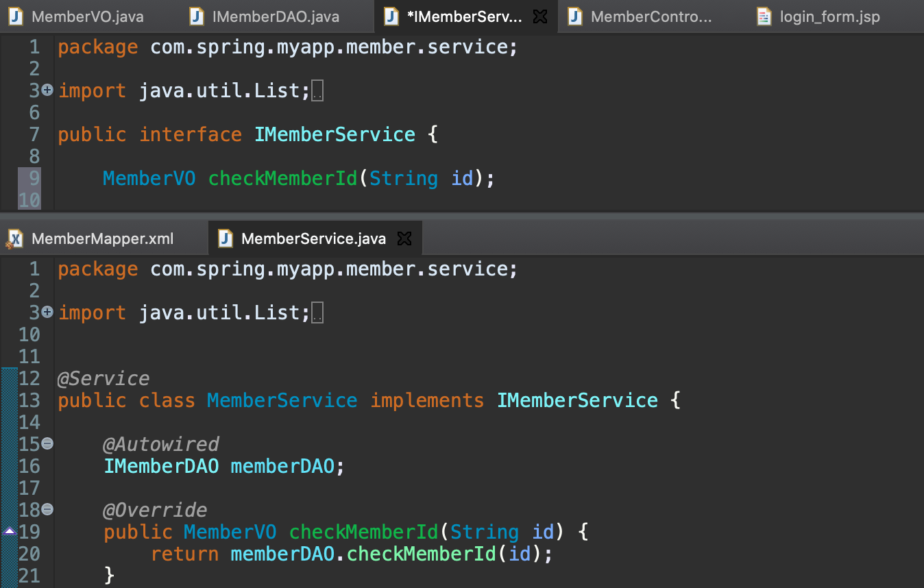Screen dimensions: 924x588
Task: Click memberDAO reference in return statement
Action: click(x=282, y=554)
